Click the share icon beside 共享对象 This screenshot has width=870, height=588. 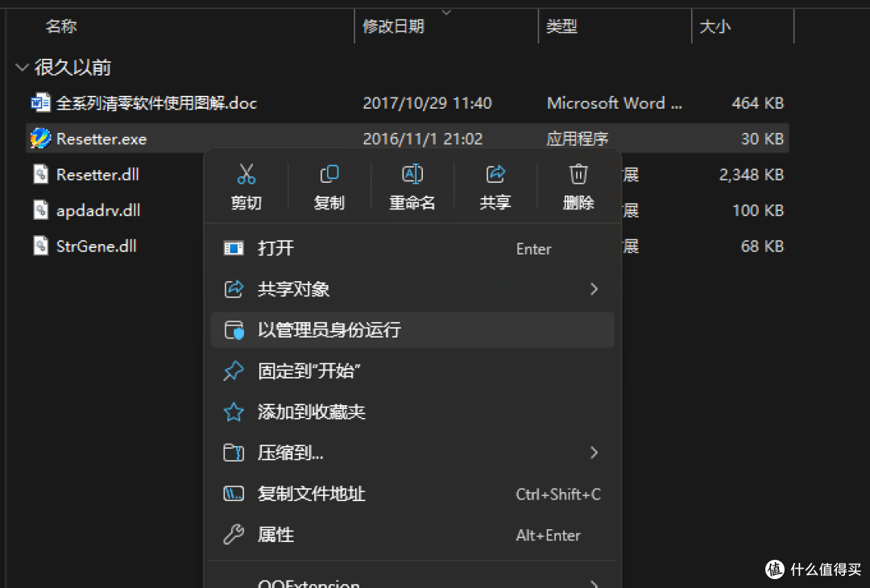pos(234,289)
